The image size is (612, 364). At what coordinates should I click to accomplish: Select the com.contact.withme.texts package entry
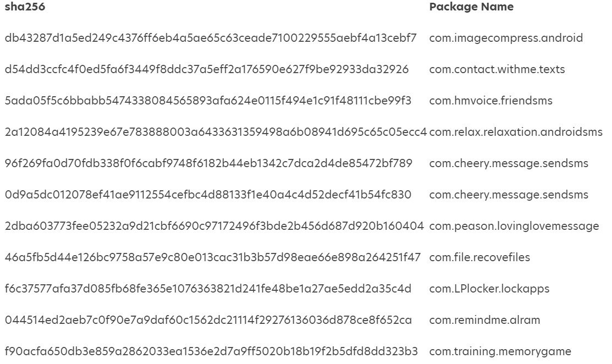point(489,70)
